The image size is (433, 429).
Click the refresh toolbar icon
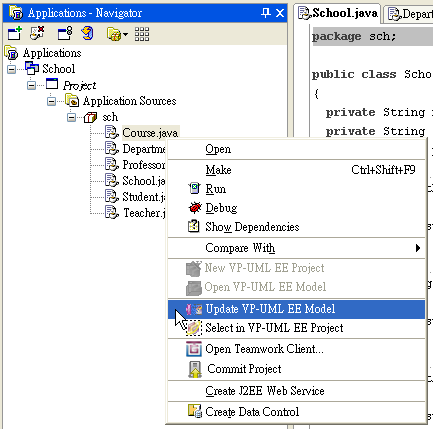[x=88, y=34]
